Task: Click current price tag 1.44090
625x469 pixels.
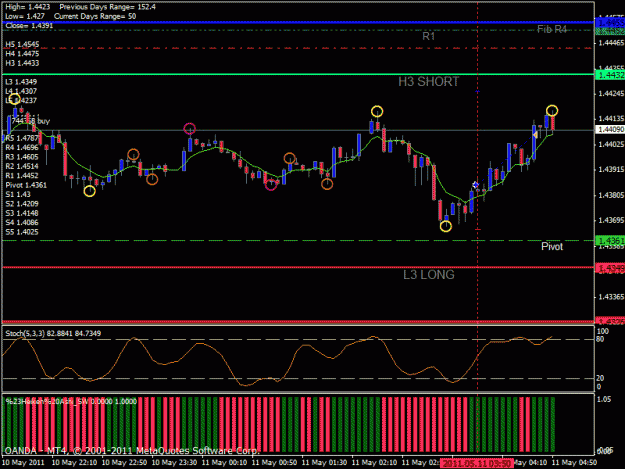Action: 610,130
